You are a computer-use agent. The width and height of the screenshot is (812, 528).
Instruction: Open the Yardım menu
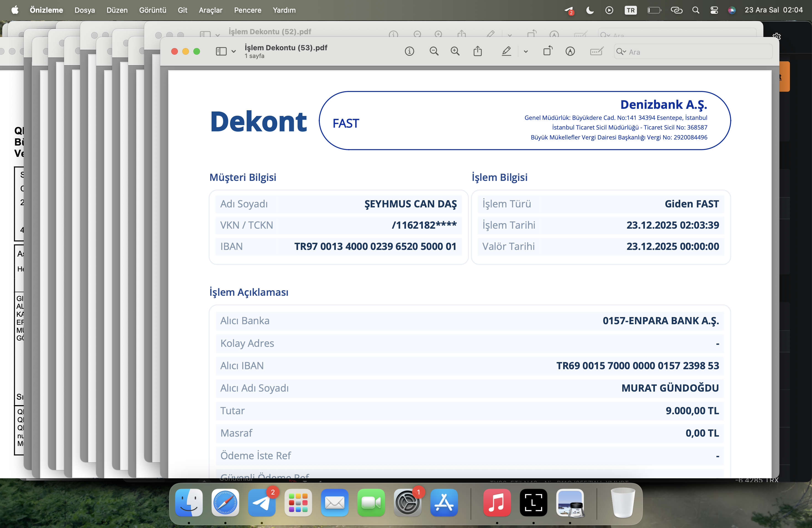[284, 10]
